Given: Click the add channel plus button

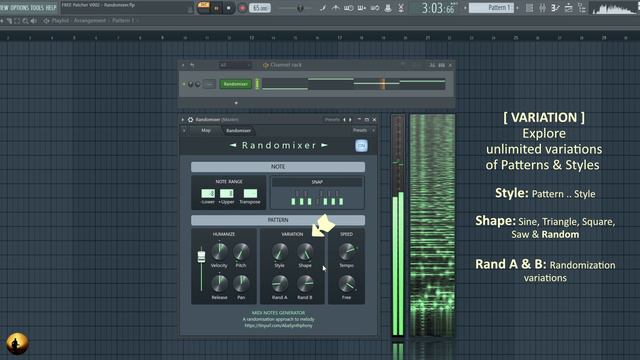Looking at the screenshot, I should click(x=236, y=103).
